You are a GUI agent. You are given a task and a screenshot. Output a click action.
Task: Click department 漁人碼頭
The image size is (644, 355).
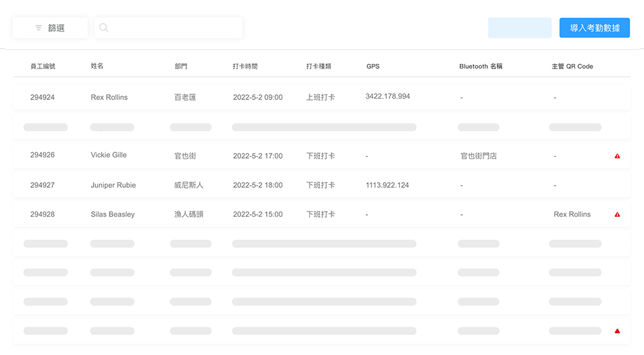[x=188, y=214]
